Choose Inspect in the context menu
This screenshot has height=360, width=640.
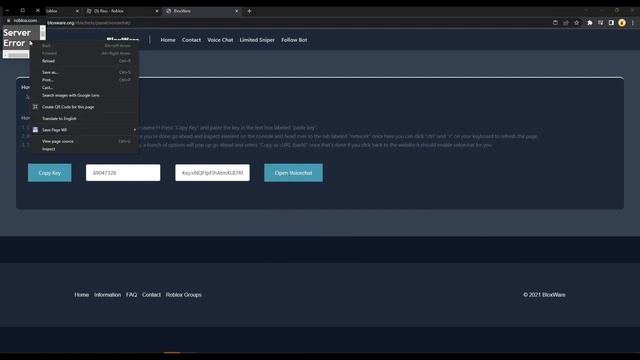pyautogui.click(x=85, y=149)
